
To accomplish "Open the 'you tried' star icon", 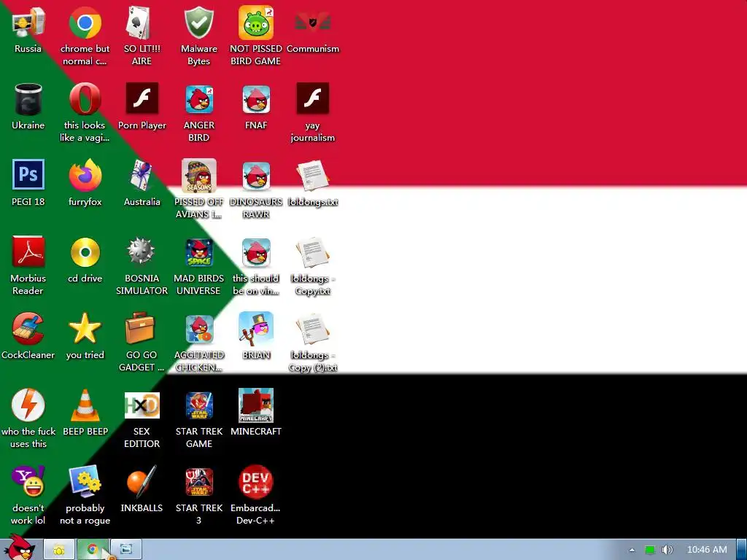I will tap(85, 328).
